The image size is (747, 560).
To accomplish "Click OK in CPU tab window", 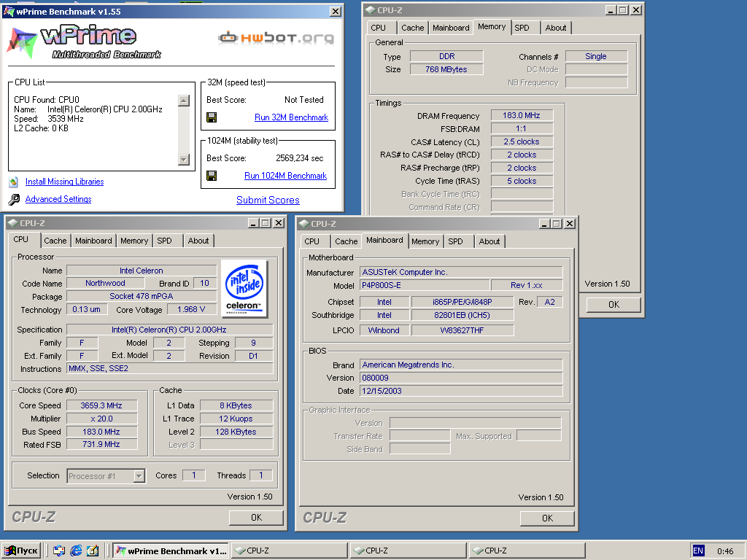I will pos(256,518).
